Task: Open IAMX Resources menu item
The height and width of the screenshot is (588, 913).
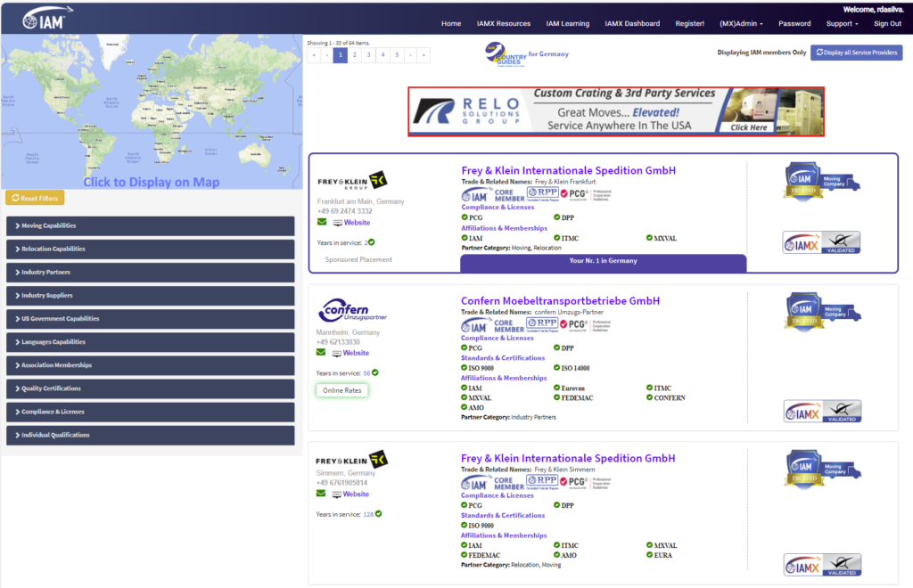Action: (504, 24)
